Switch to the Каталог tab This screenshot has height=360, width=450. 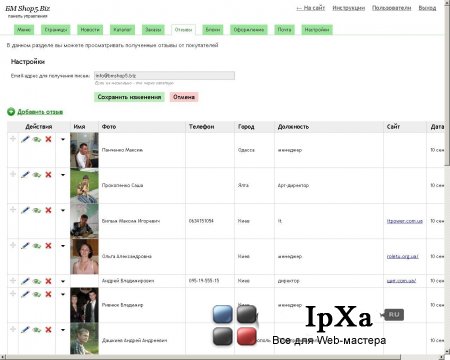pos(122,30)
